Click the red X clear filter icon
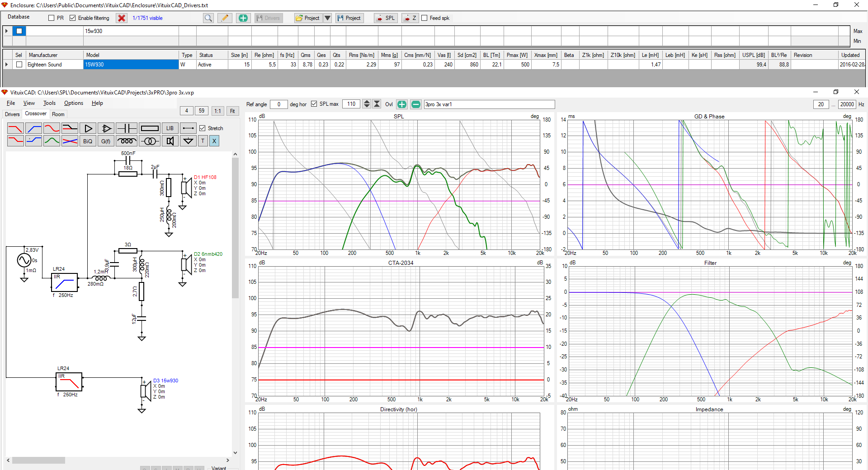Viewport: 868px width, 470px height. pyautogui.click(x=122, y=18)
